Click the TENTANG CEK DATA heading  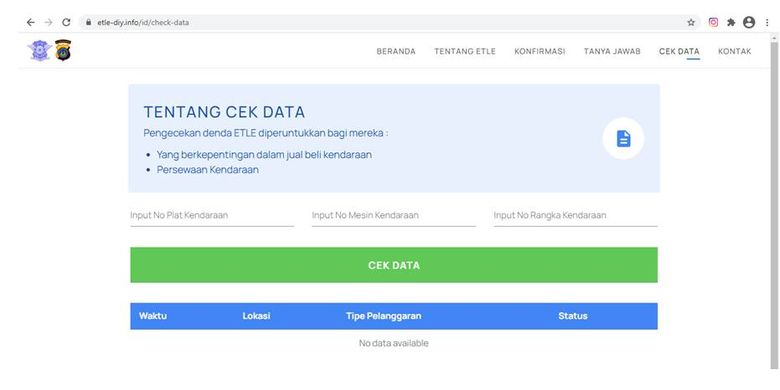click(x=224, y=112)
